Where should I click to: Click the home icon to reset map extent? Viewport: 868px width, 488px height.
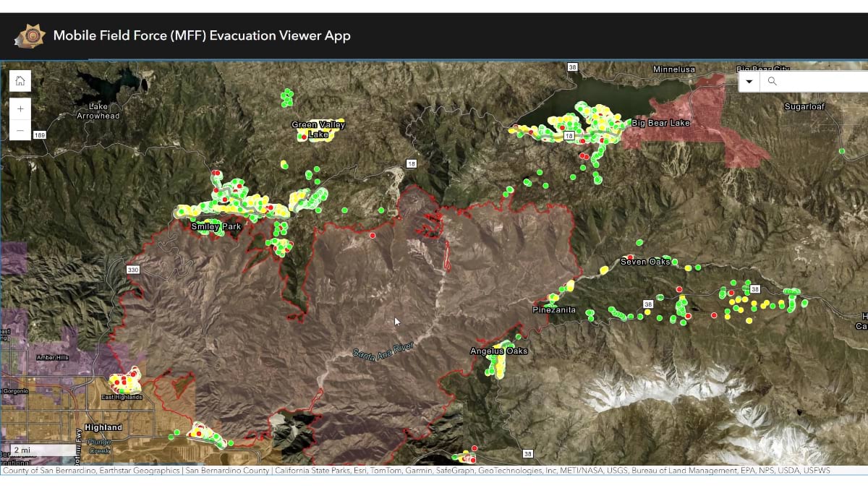click(20, 80)
